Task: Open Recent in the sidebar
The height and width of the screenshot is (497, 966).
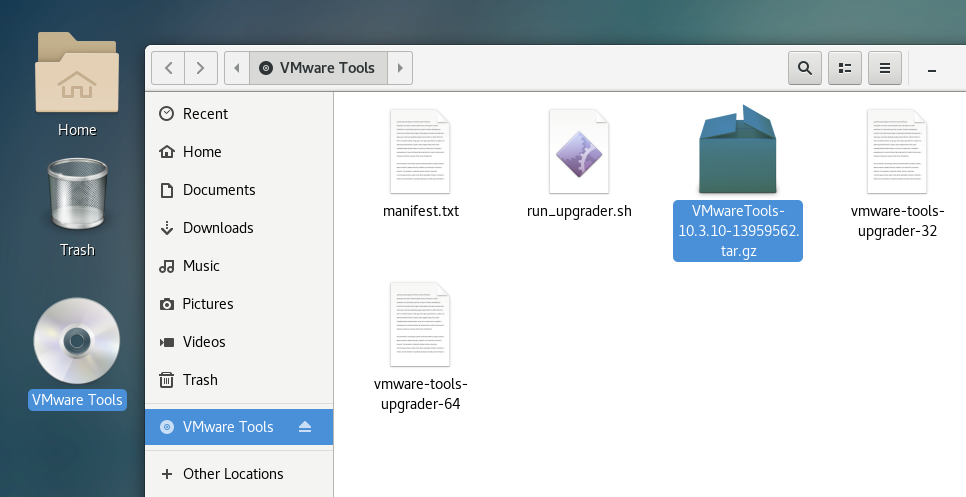Action: coord(239,114)
